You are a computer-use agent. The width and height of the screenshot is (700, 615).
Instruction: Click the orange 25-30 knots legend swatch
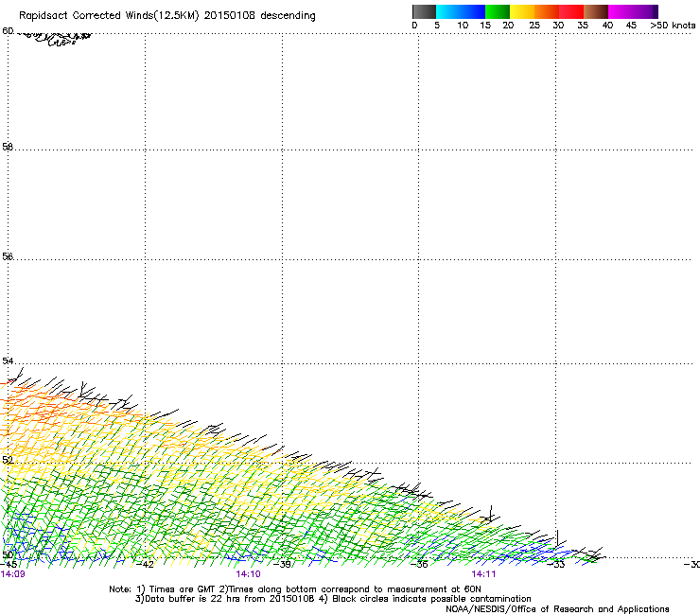pos(547,11)
